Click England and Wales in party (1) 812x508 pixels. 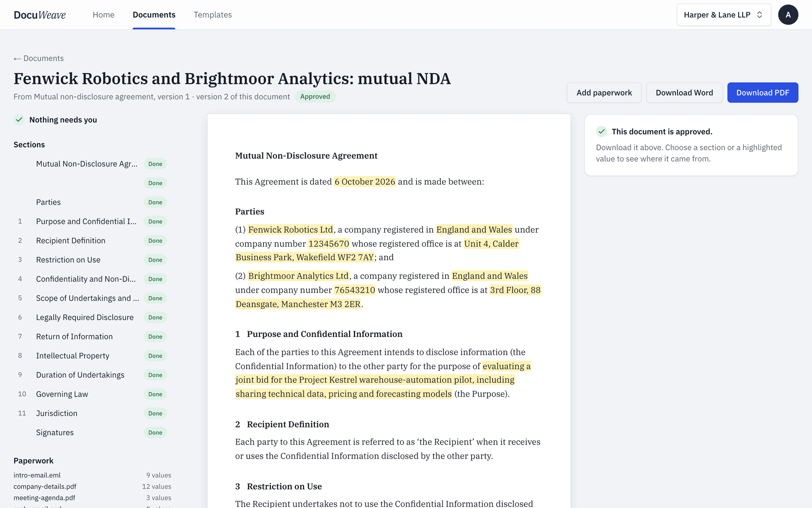pyautogui.click(x=474, y=230)
